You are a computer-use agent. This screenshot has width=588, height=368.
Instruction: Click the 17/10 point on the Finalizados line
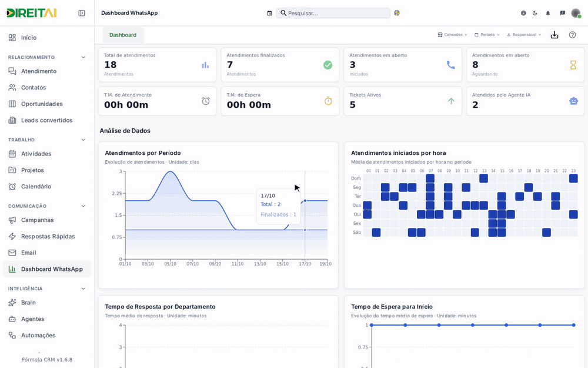pos(305,230)
